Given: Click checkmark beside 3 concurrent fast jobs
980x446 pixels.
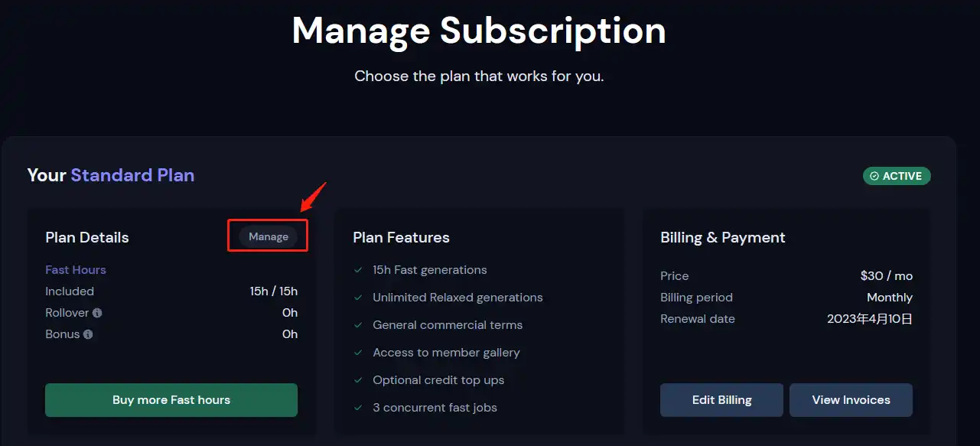Looking at the screenshot, I should (x=358, y=408).
